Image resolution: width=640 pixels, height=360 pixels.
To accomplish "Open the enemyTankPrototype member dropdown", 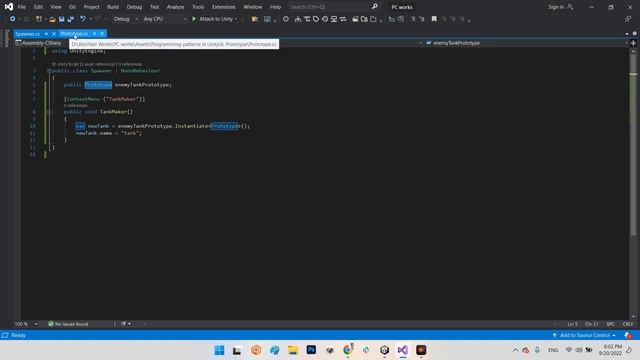I will (x=527, y=43).
